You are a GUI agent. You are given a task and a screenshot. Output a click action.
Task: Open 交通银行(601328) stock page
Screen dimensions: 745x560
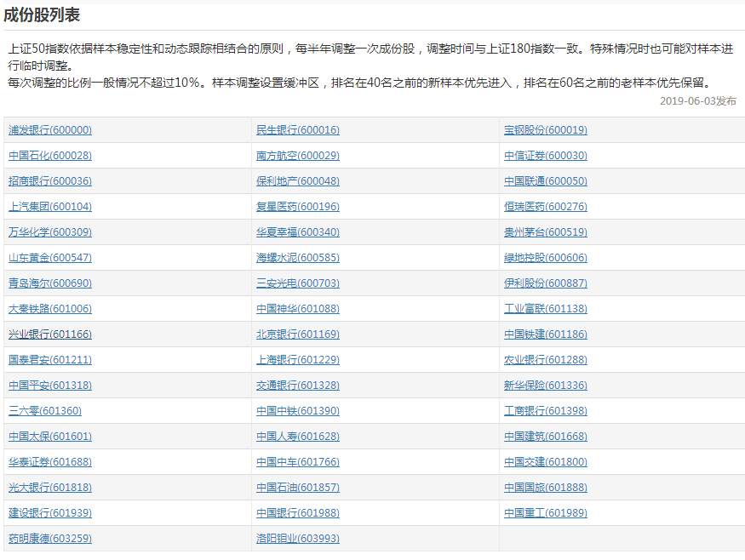[x=298, y=386]
